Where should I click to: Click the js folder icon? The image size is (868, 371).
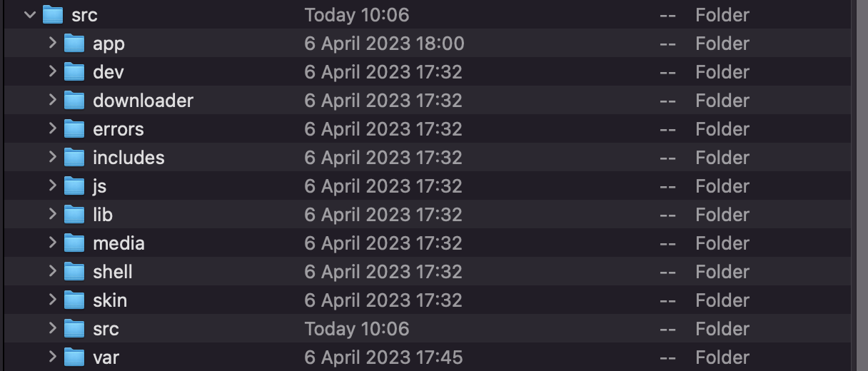click(74, 186)
